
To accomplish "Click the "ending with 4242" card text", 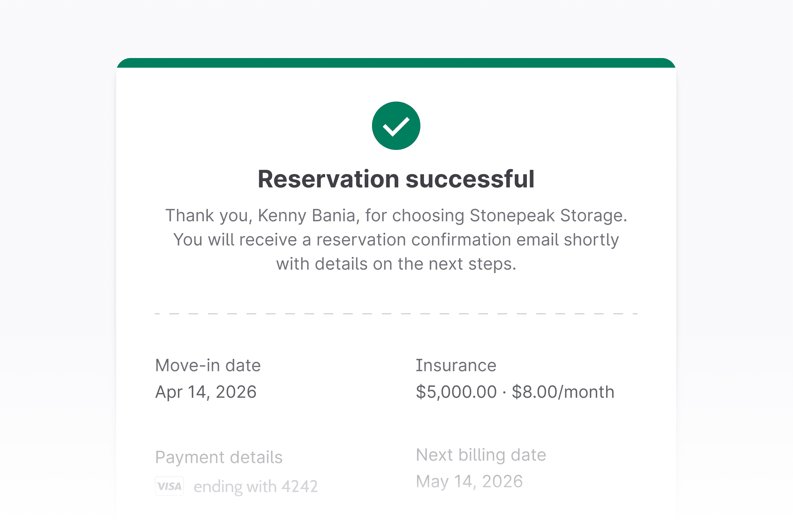I will pos(256,487).
